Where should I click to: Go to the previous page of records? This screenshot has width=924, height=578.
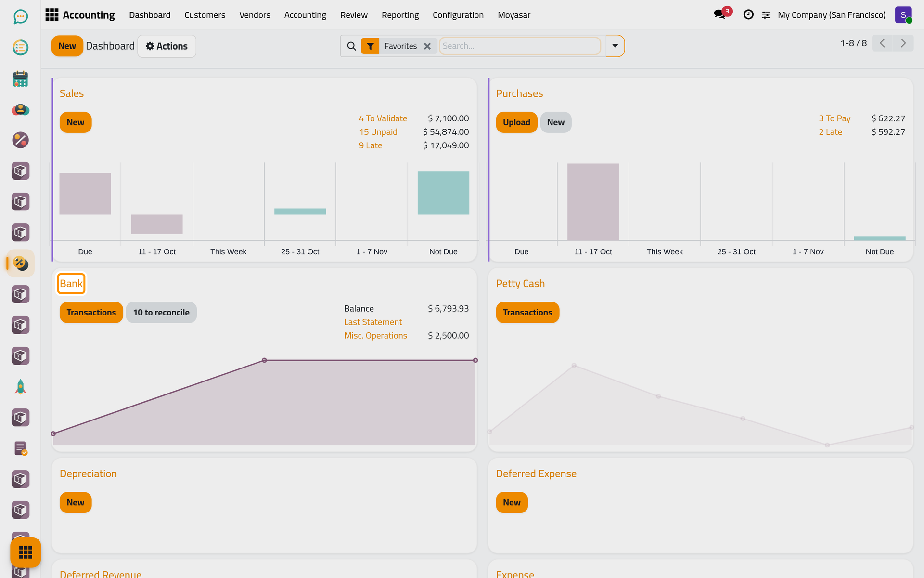pos(882,43)
